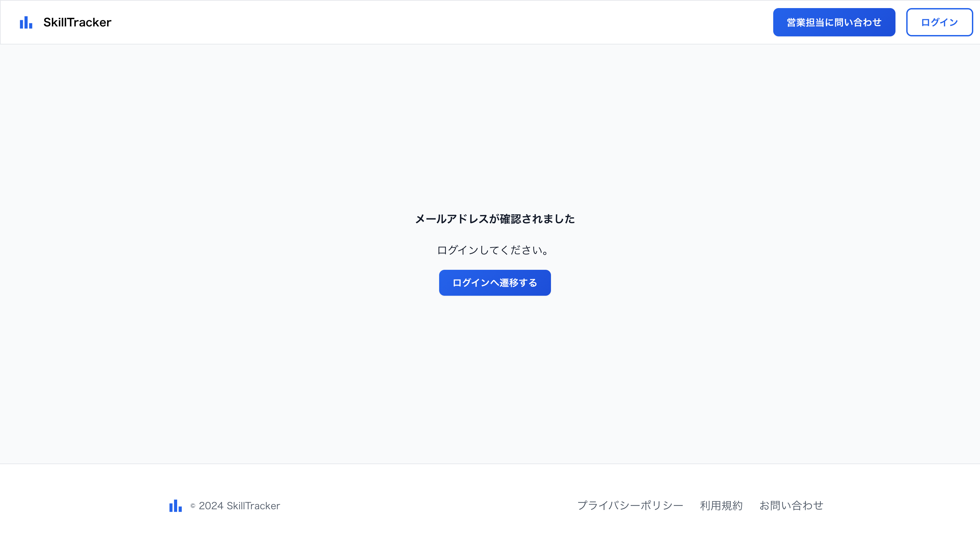Click the SkillTracker wordmark in the header
Screen dimensions: 980x547
(x=77, y=22)
